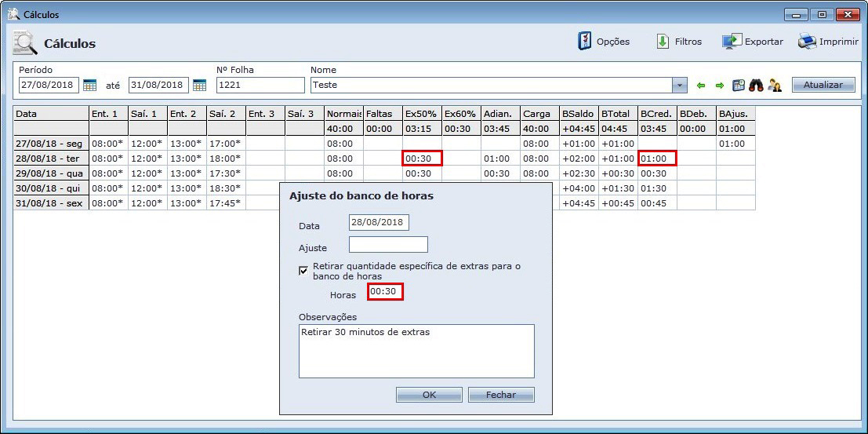Uncheck Retirar quantidade específica de extras checkbox

point(303,271)
